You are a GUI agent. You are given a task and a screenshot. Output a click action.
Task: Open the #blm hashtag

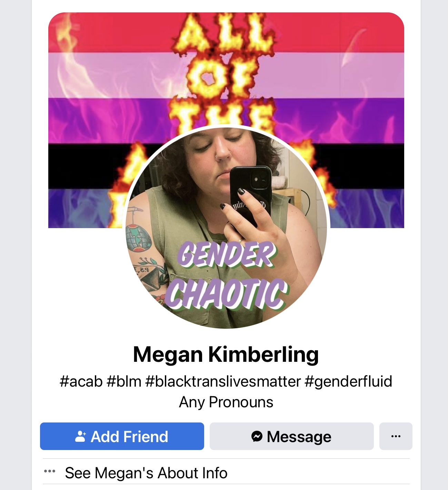click(x=124, y=381)
